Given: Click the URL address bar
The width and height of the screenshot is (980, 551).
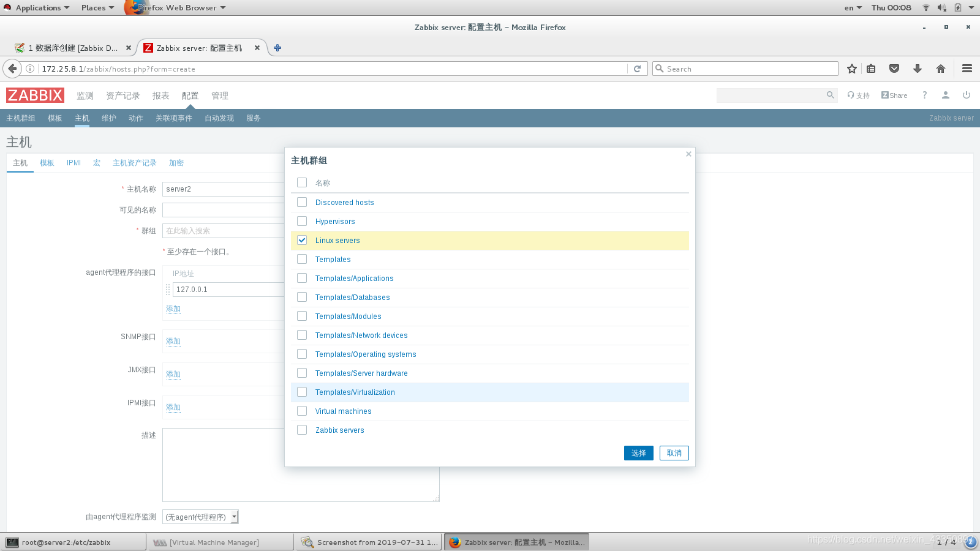Looking at the screenshot, I should click(x=334, y=69).
